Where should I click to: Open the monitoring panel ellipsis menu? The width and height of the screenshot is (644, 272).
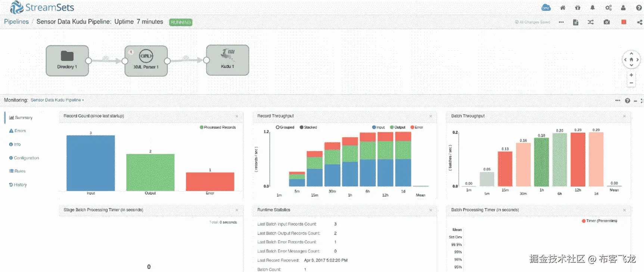point(617,101)
